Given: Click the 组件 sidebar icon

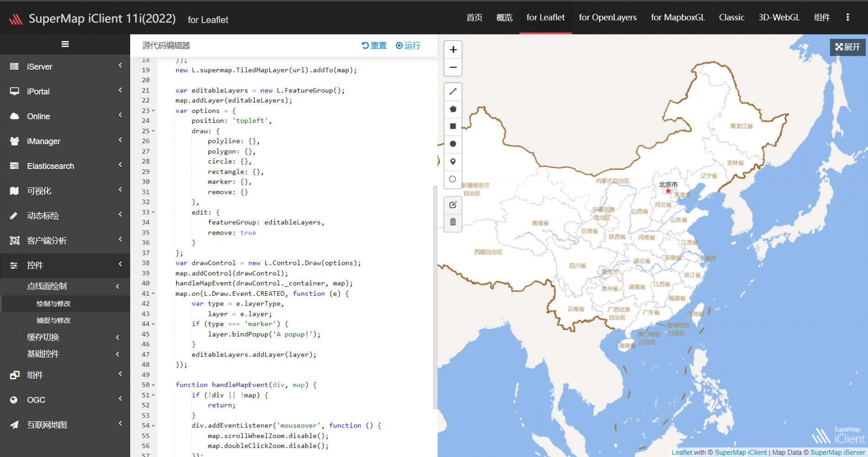Looking at the screenshot, I should (15, 375).
